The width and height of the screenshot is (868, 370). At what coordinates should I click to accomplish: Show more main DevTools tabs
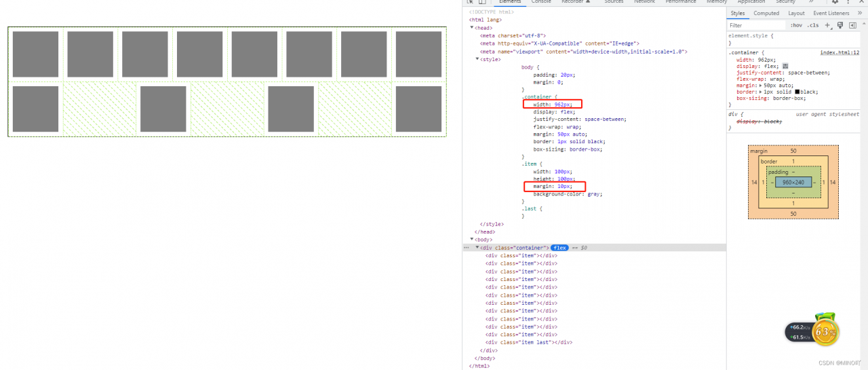811,2
